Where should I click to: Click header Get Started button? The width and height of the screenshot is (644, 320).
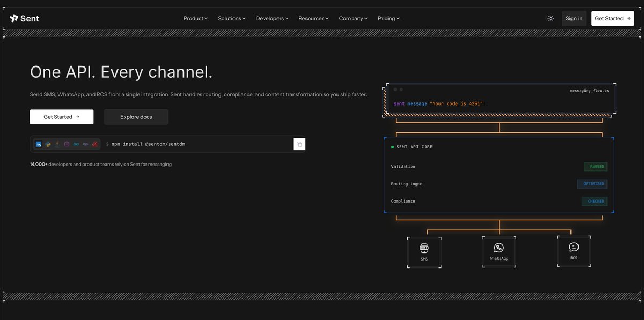point(613,18)
